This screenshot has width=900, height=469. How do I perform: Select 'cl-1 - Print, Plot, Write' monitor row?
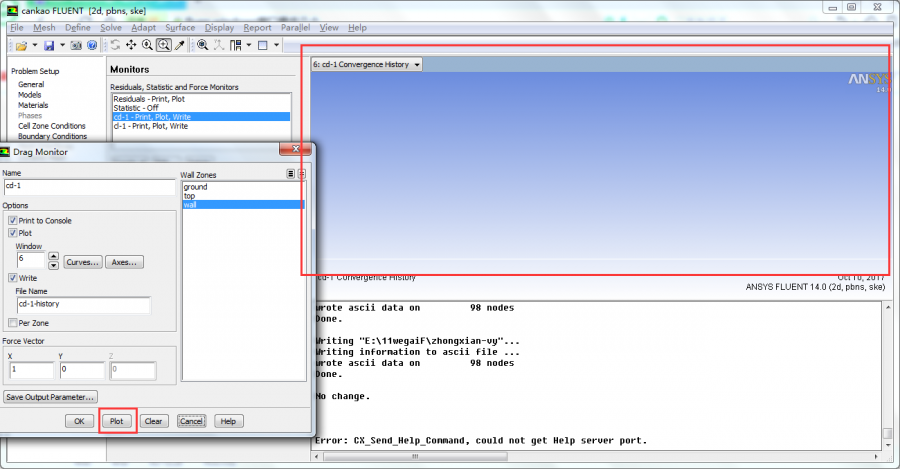pyautogui.click(x=201, y=126)
